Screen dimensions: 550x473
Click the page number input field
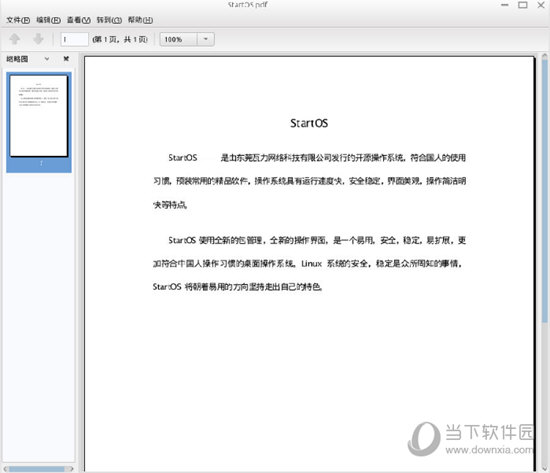click(74, 39)
